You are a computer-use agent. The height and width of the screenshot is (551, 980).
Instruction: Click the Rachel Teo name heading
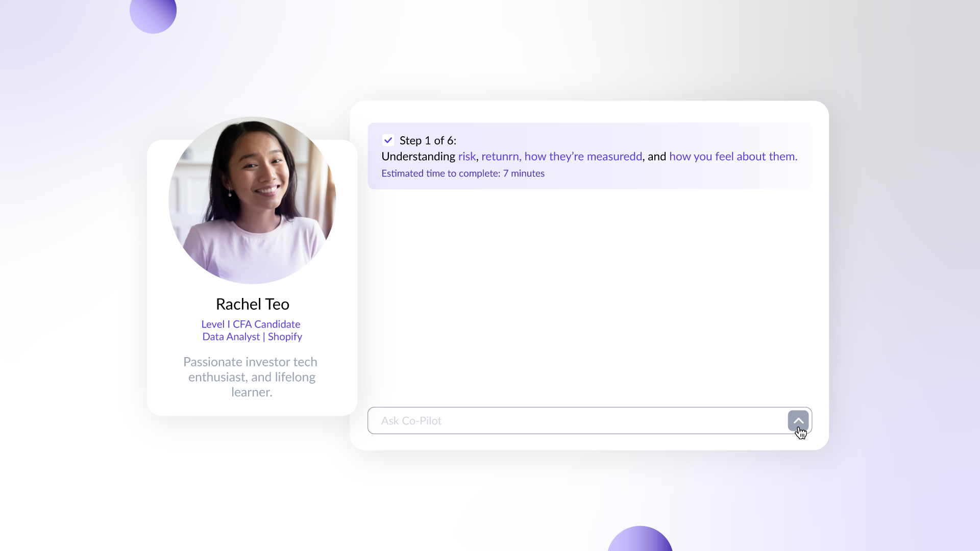tap(252, 304)
